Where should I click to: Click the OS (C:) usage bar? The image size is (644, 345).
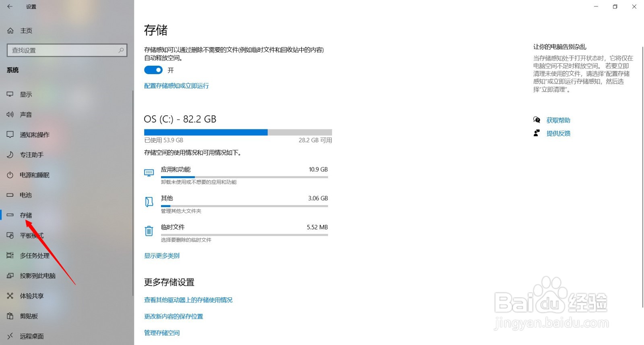238,132
